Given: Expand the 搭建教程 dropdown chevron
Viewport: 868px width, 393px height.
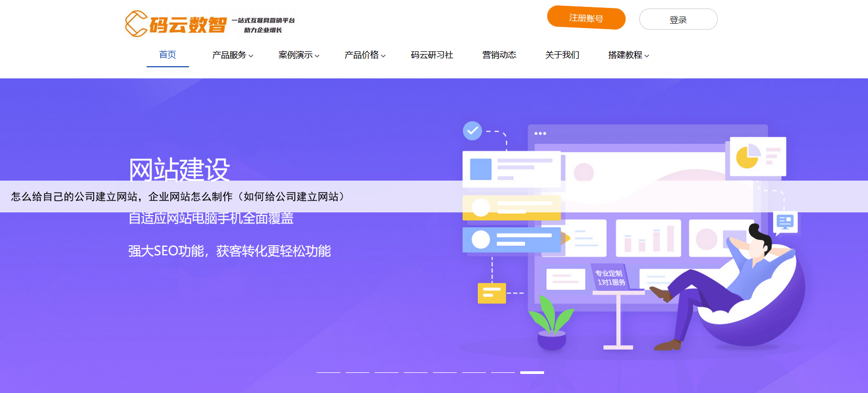Looking at the screenshot, I should [647, 56].
